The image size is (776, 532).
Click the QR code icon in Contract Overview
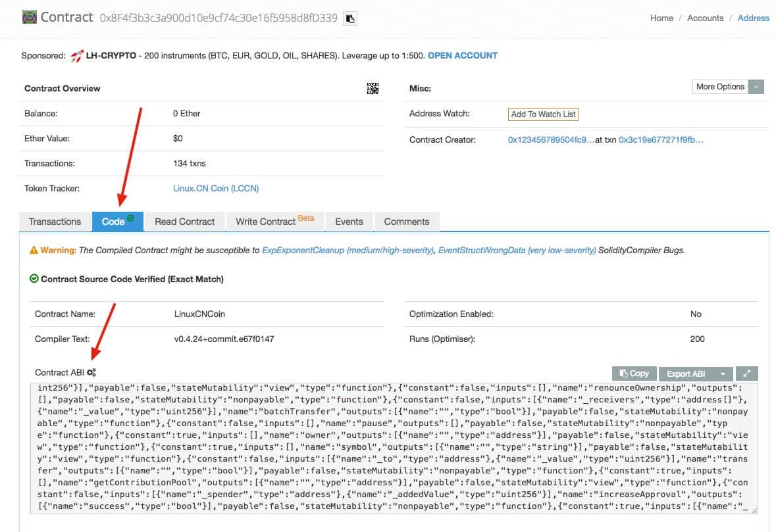(373, 89)
